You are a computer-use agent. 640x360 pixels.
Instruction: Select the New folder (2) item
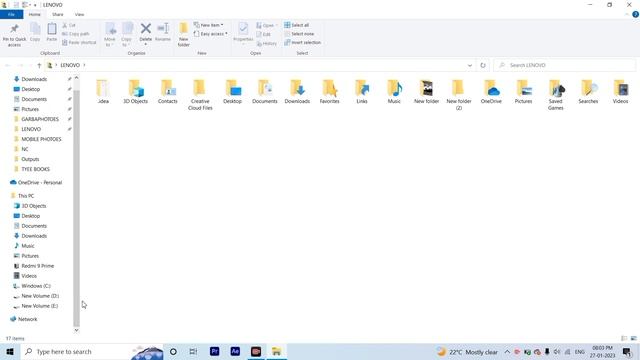(x=459, y=95)
